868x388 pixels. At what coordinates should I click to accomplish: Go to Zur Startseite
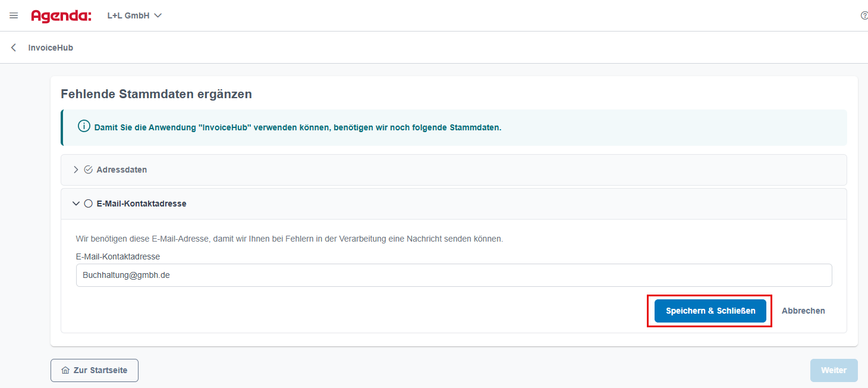(95, 370)
